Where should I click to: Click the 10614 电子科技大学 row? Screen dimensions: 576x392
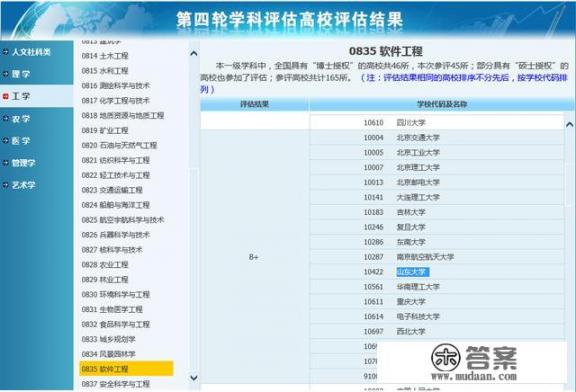[x=436, y=316]
